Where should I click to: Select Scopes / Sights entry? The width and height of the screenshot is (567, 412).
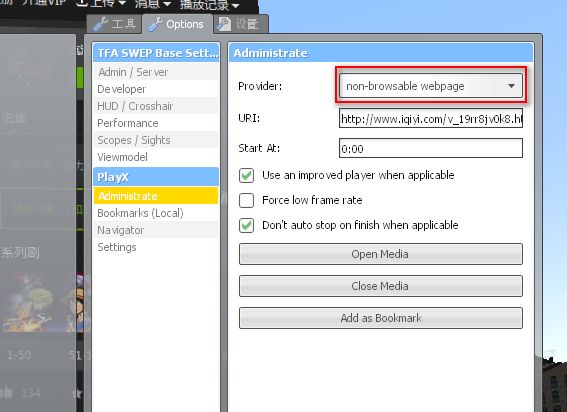[x=156, y=140]
